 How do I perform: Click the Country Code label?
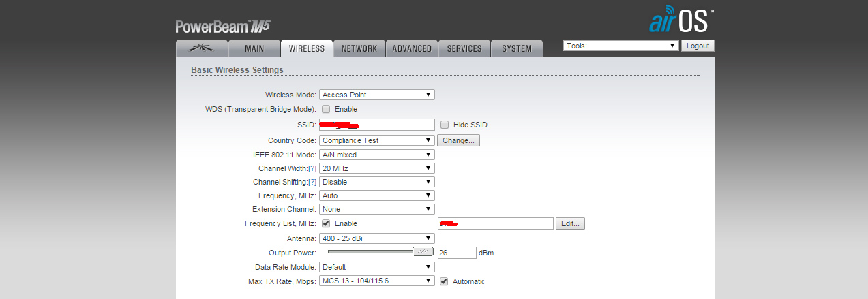click(293, 140)
